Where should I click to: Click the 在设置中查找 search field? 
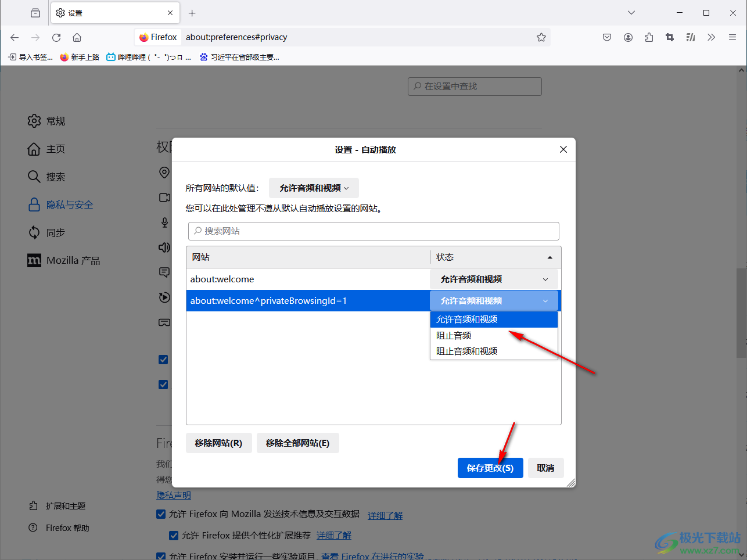[475, 86]
